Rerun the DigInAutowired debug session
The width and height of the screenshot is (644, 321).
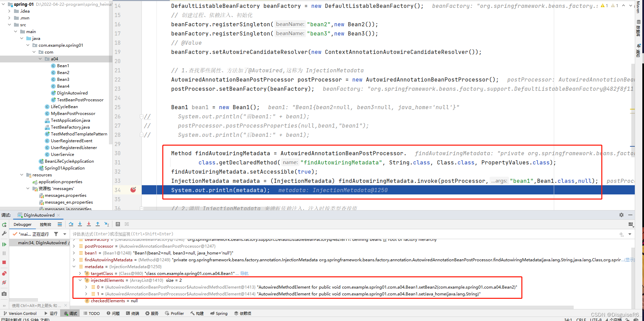point(4,224)
